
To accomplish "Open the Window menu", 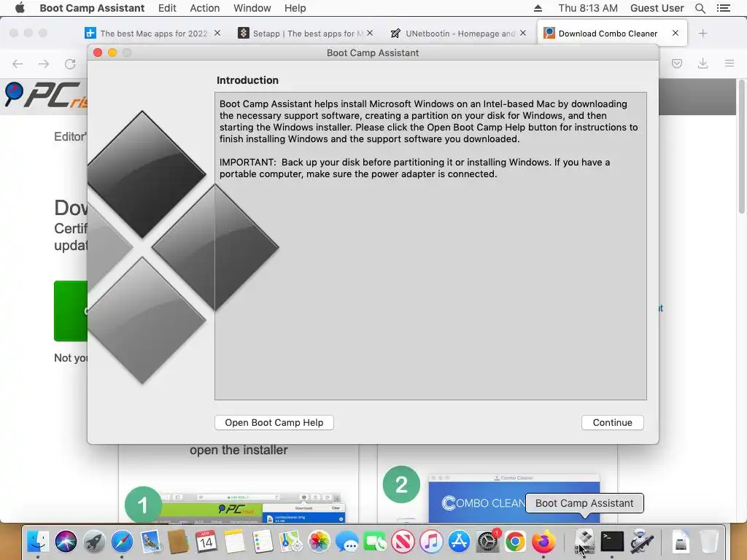I will [x=252, y=8].
